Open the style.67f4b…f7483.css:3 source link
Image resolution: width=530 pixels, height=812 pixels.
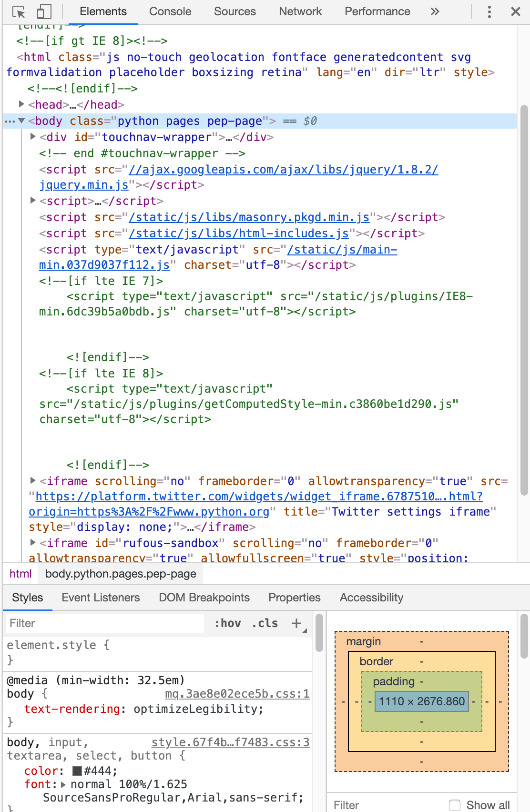tap(231, 742)
